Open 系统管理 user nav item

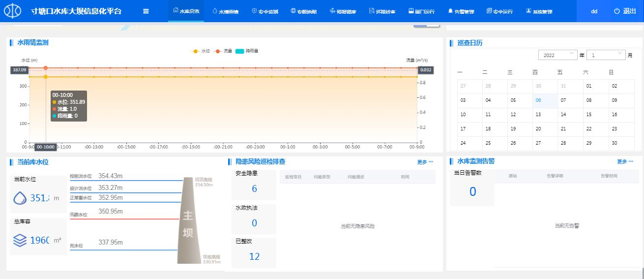click(538, 11)
